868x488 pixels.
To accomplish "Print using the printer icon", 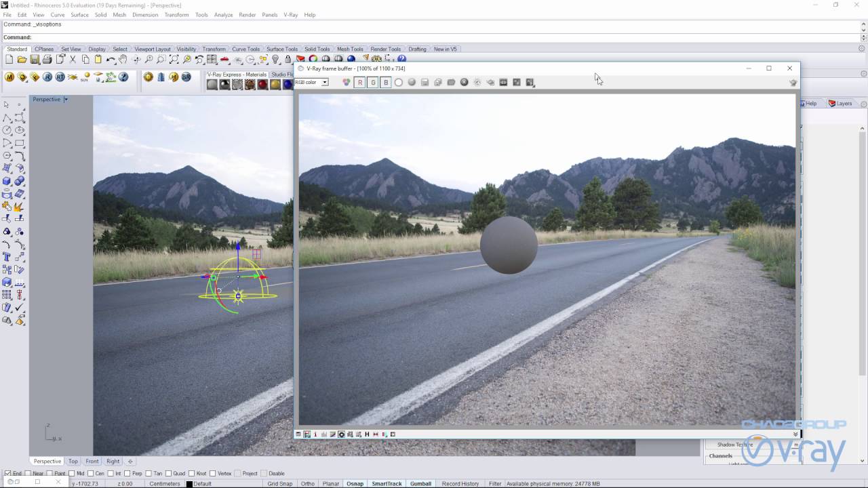I will pos(47,60).
